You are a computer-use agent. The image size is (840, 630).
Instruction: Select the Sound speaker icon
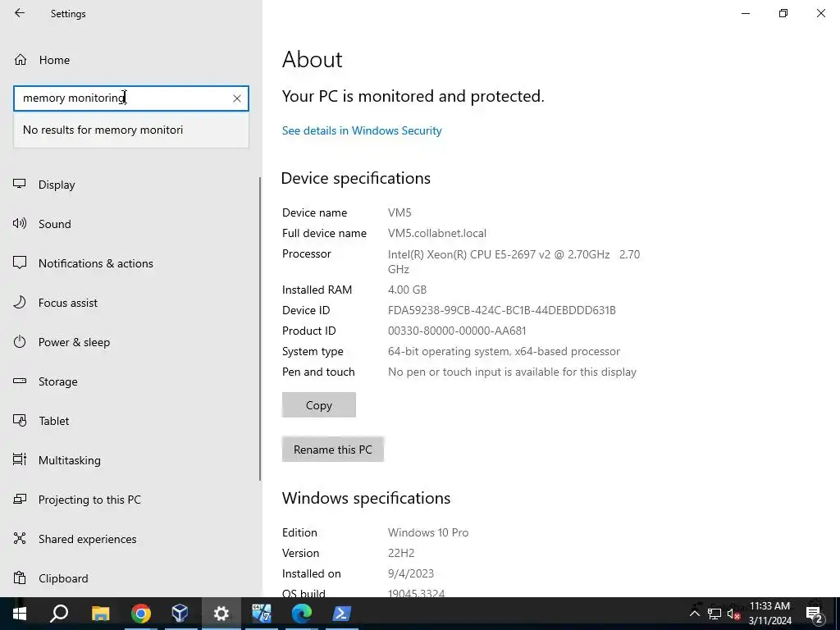20,223
